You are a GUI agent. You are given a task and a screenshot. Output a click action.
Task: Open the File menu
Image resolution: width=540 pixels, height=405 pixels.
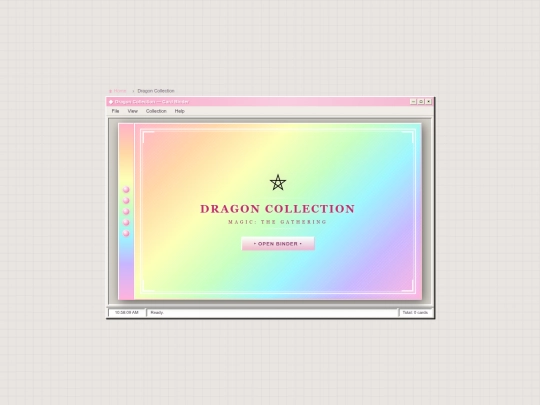(115, 111)
